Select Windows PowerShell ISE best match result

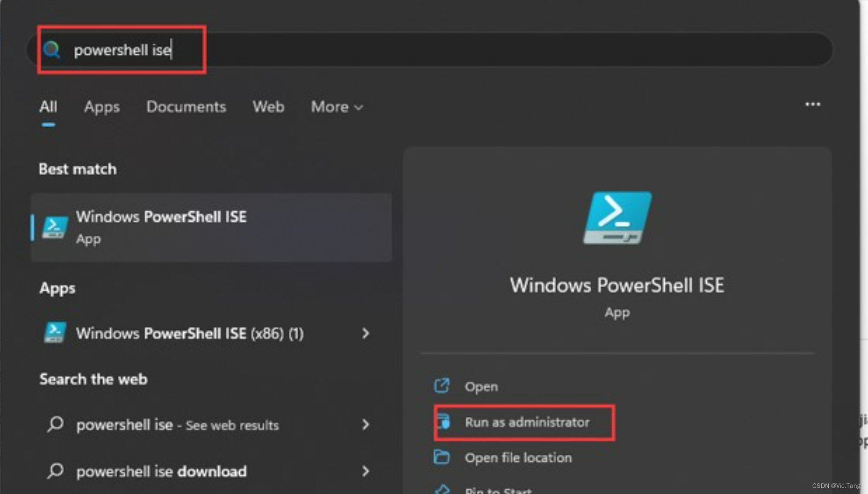click(211, 227)
